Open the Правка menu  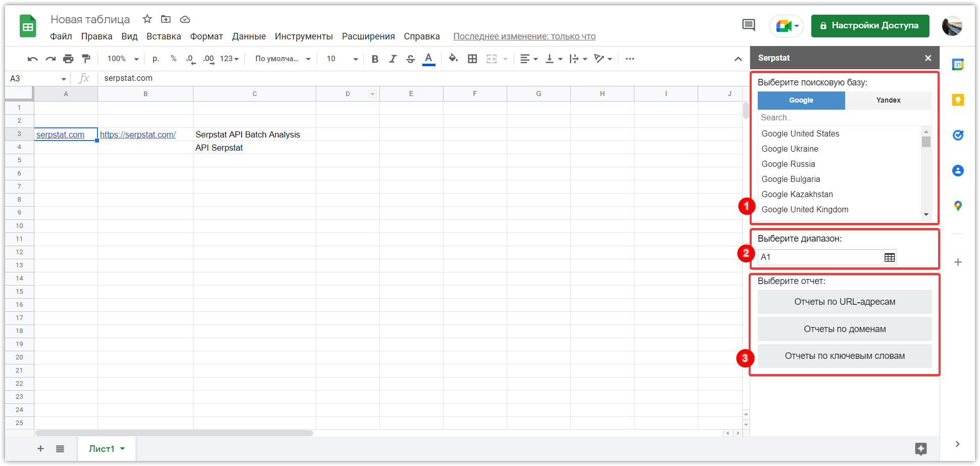[x=96, y=36]
